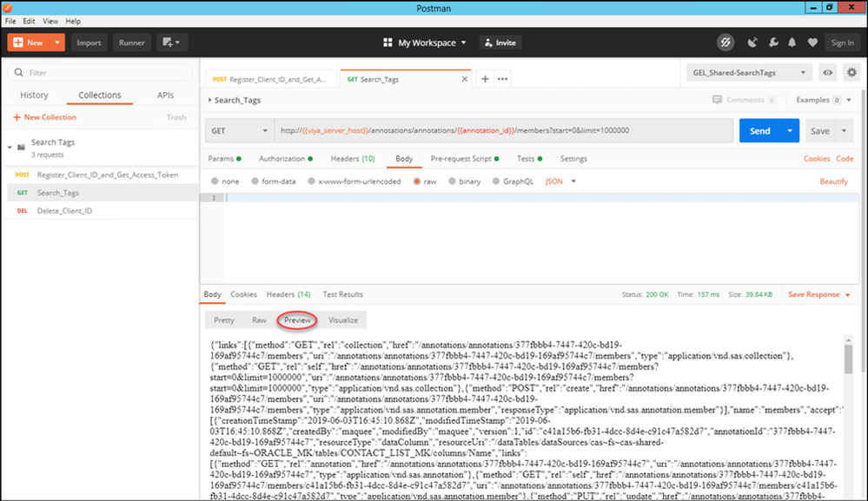Click the Invite user icon button
868x501 pixels.
pos(500,43)
